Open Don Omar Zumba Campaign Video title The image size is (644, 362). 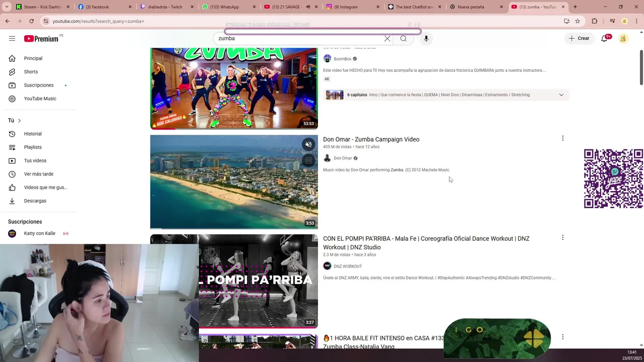click(371, 139)
